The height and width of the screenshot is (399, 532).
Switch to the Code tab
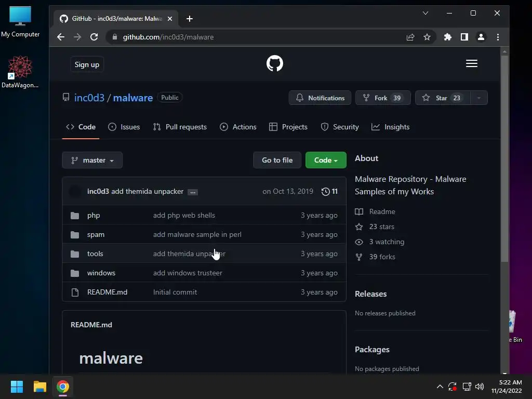(81, 127)
